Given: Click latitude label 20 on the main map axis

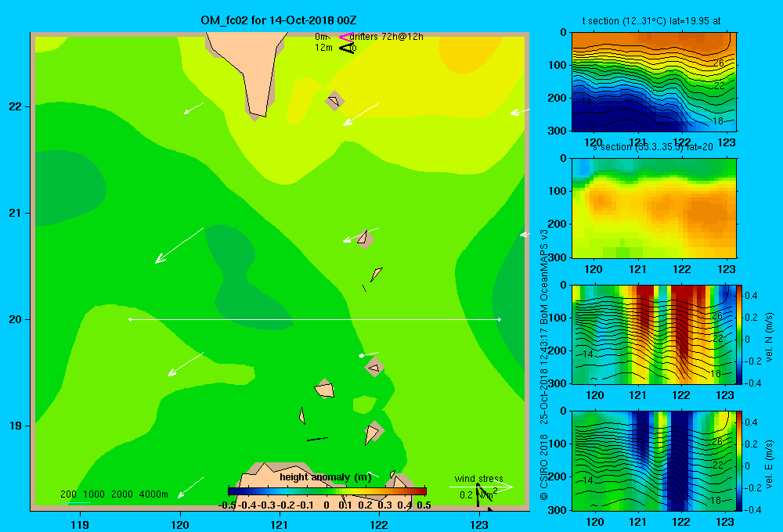Looking at the screenshot, I should pyautogui.click(x=16, y=319).
